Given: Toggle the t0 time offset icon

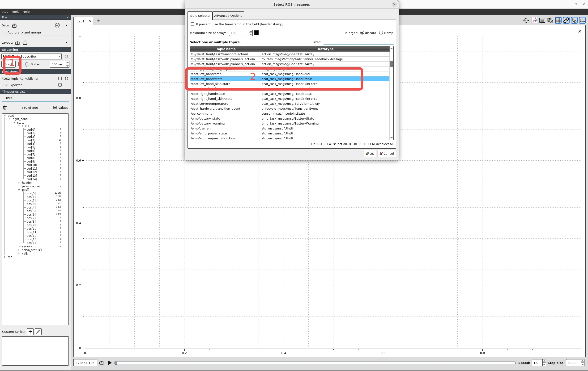Looking at the screenshot, I should 574,21.
